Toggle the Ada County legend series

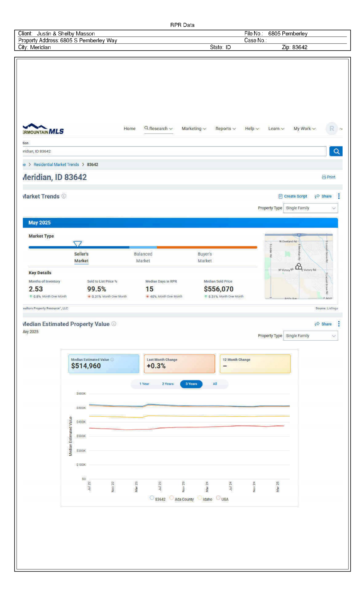coord(172,498)
